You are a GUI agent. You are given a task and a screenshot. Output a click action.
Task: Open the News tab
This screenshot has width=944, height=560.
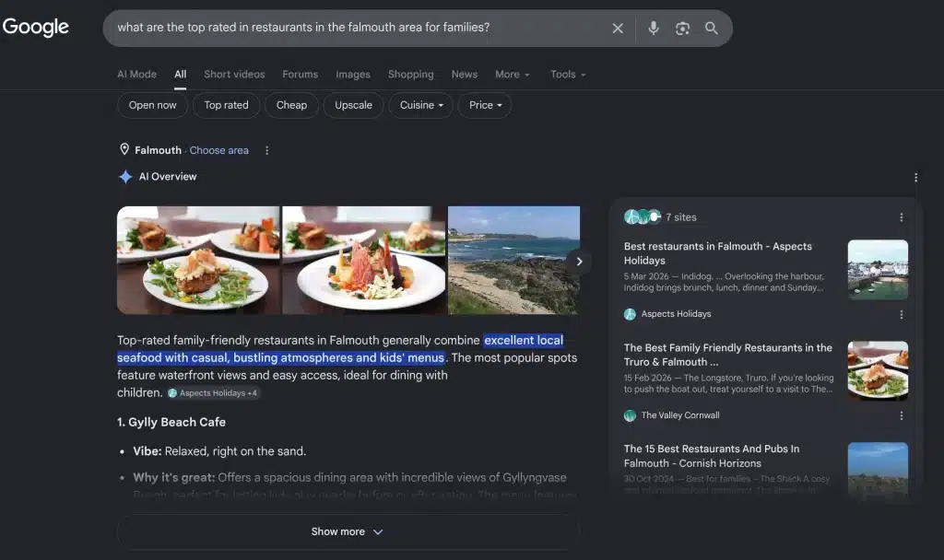click(465, 74)
